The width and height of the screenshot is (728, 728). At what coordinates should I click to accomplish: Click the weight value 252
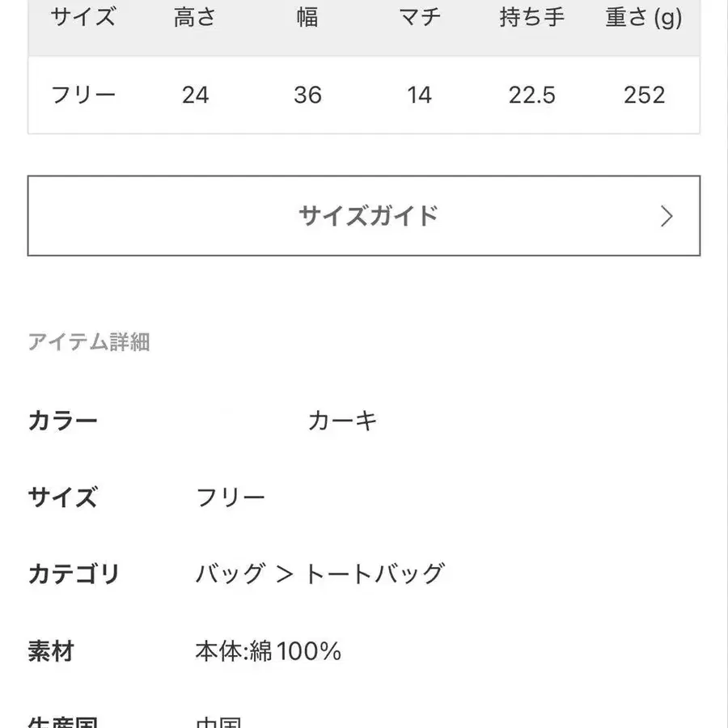643,95
